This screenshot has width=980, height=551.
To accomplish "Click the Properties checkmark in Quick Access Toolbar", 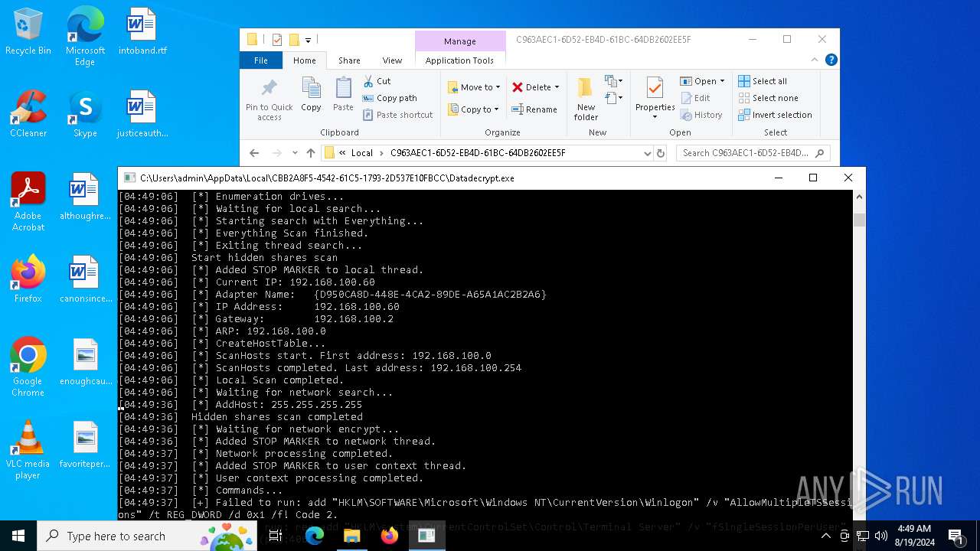I will click(x=277, y=40).
